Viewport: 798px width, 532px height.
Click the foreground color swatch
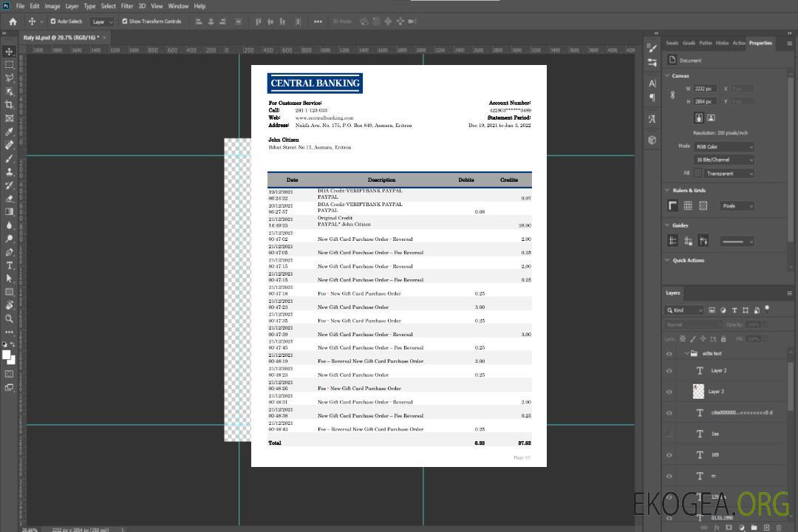(x=7, y=355)
